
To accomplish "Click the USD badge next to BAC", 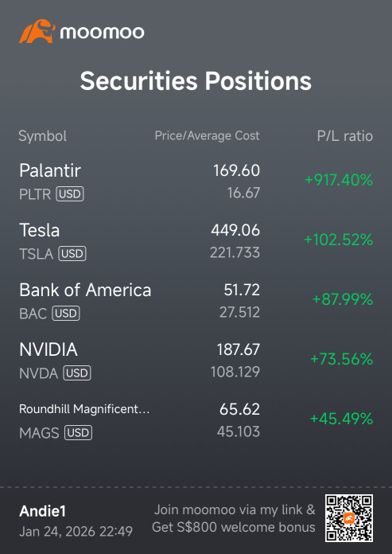I will (x=66, y=314).
